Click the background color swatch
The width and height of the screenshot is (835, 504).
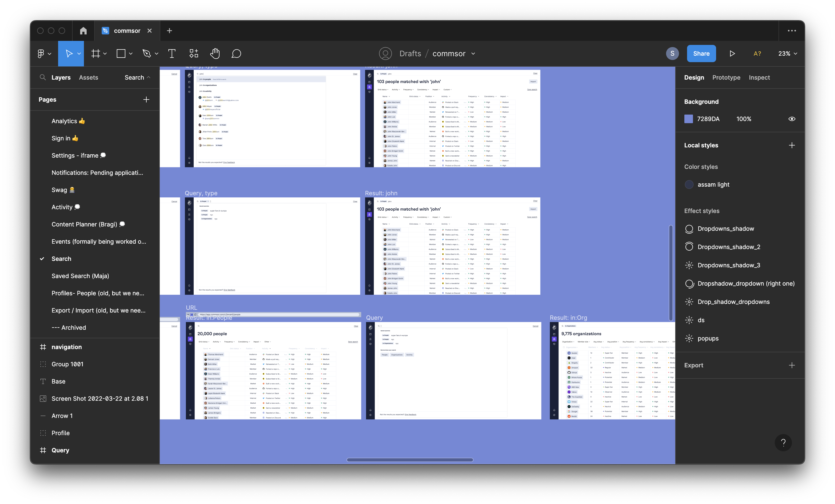pos(689,119)
